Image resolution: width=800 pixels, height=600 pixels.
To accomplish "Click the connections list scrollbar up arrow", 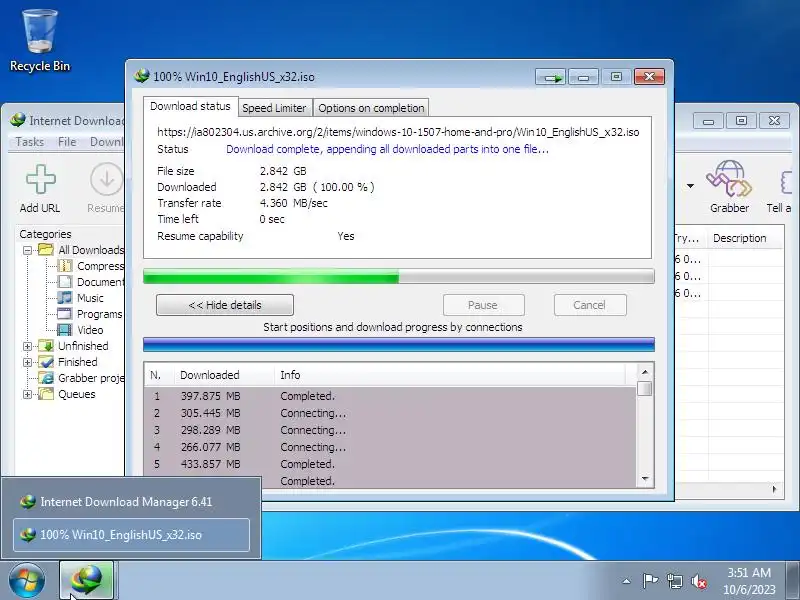I will (x=645, y=371).
